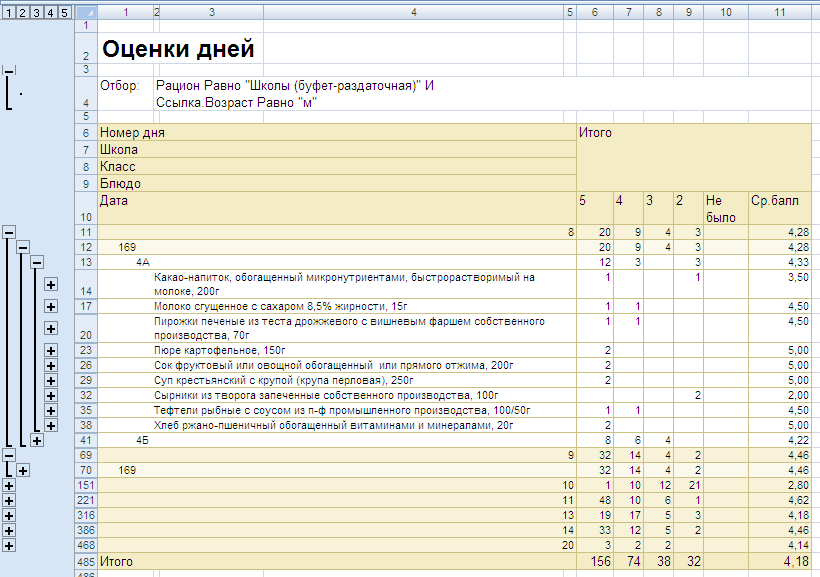Click the 'Не было' column header
The width and height of the screenshot is (820, 577).
coord(726,208)
